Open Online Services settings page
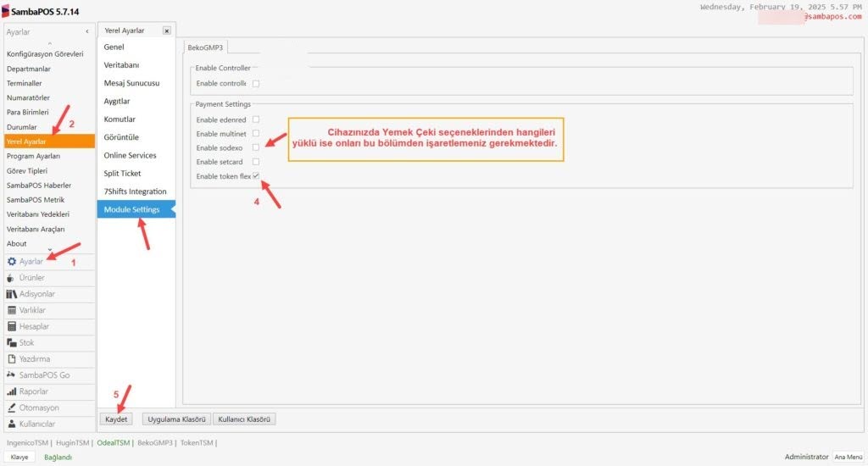Image resolution: width=868 pixels, height=466 pixels. pyautogui.click(x=136, y=156)
